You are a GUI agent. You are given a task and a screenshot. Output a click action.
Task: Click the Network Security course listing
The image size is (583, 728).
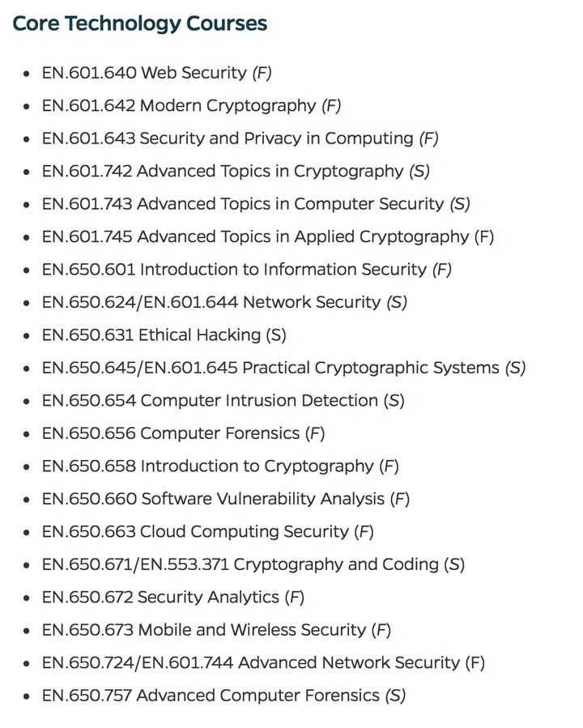pyautogui.click(x=223, y=303)
